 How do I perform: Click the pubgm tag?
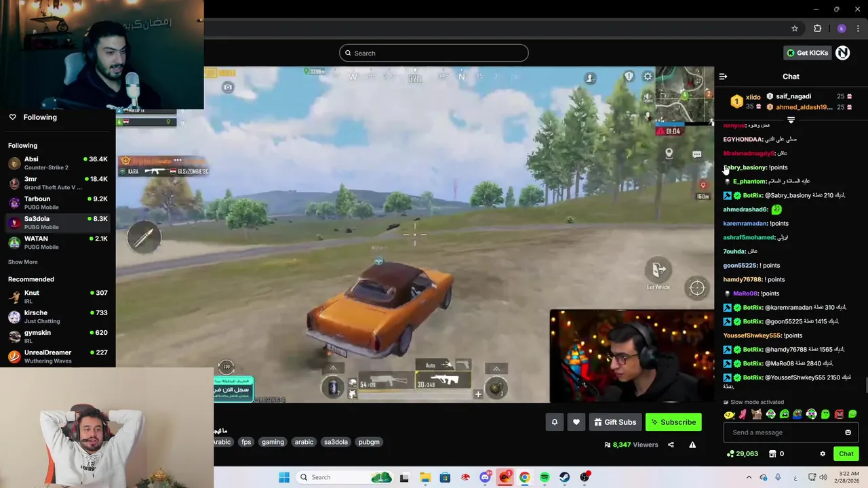click(x=369, y=442)
